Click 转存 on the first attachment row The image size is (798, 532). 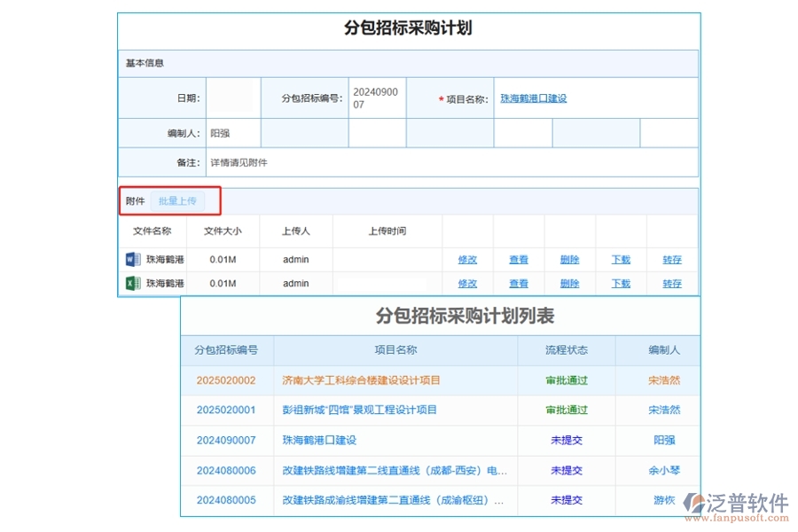(x=671, y=259)
